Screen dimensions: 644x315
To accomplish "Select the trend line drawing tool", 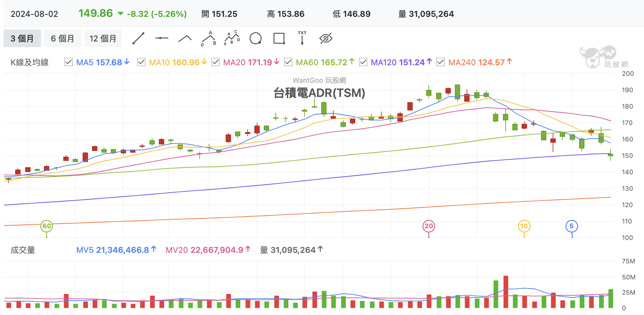I will [x=138, y=38].
